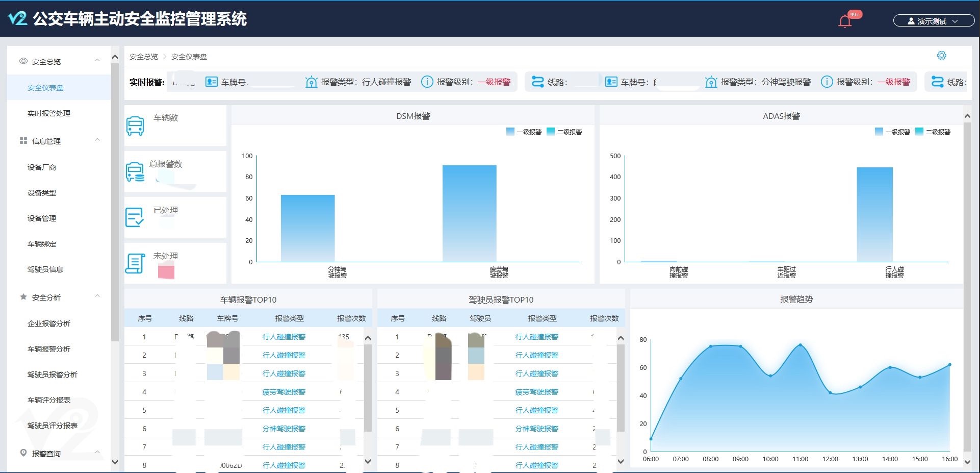Open the alarm notification bell icon
This screenshot has height=473, width=980.
[845, 21]
